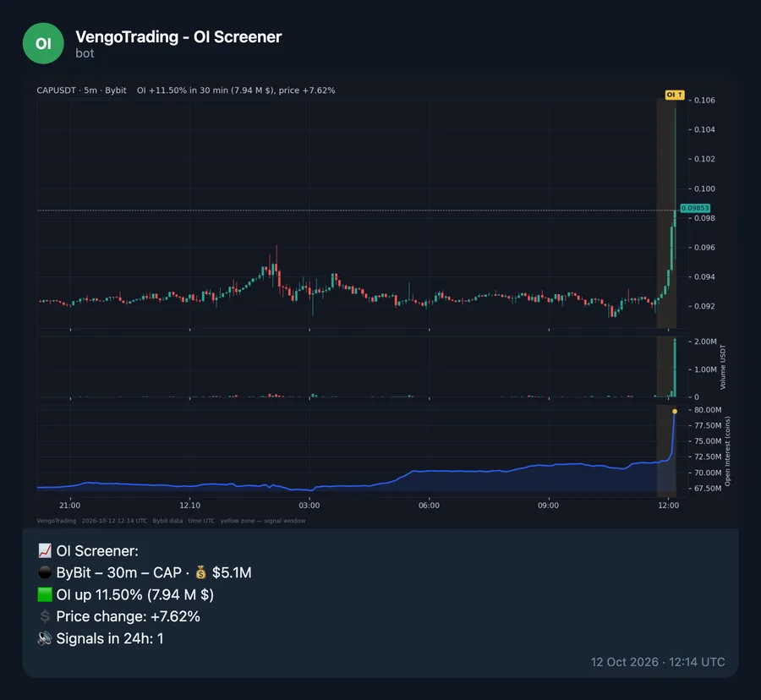This screenshot has width=761, height=700.
Task: Click the yellow 'OI ↑' signal badge
Action: 675,95
